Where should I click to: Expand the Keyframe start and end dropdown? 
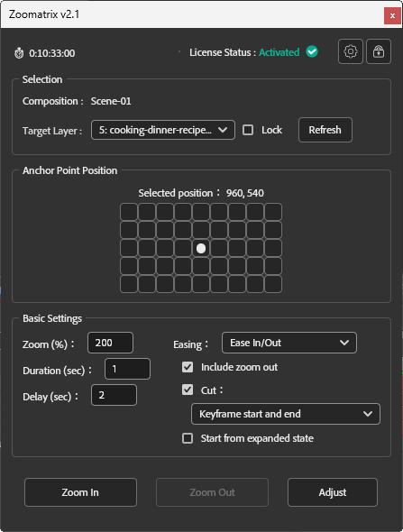286,414
